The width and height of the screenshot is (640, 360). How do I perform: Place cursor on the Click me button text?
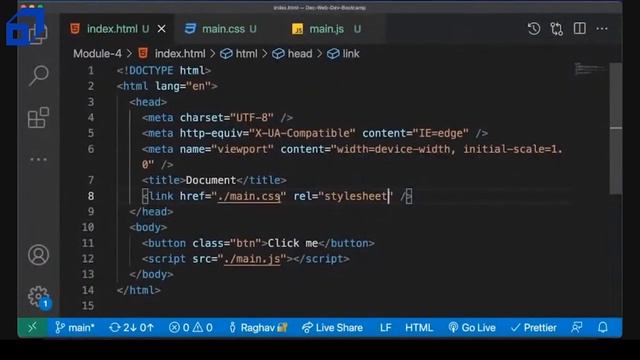tap(293, 243)
